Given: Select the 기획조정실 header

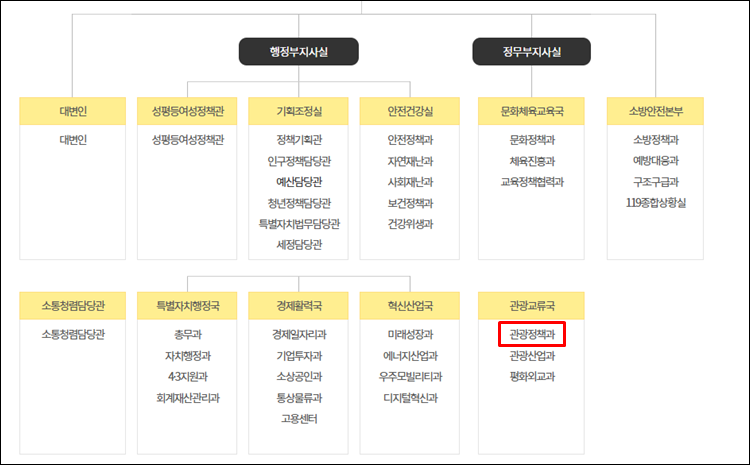Looking at the screenshot, I should [298, 111].
